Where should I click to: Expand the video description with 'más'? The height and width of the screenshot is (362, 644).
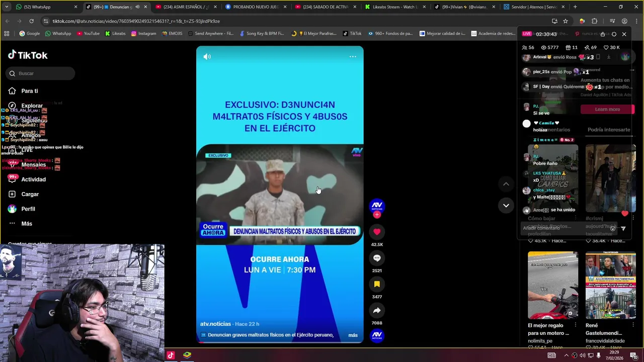353,335
